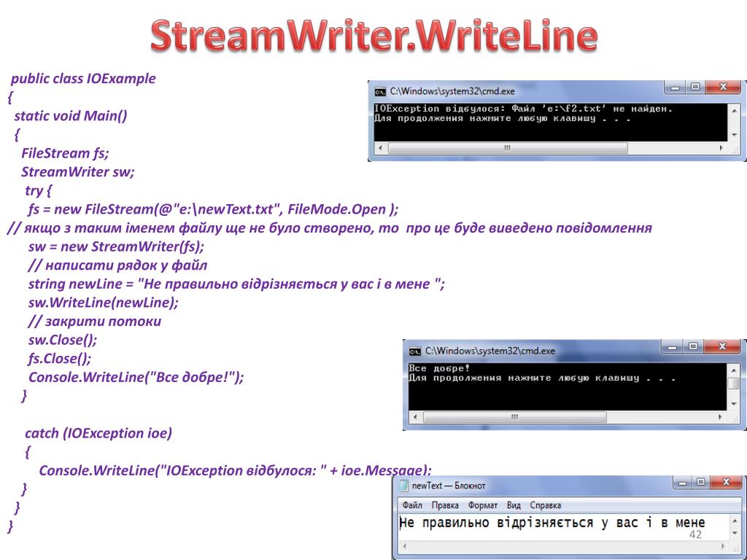Image resolution: width=747 pixels, height=560 pixels.
Task: Click scroll left arrow in Notepad window
Action: click(404, 547)
